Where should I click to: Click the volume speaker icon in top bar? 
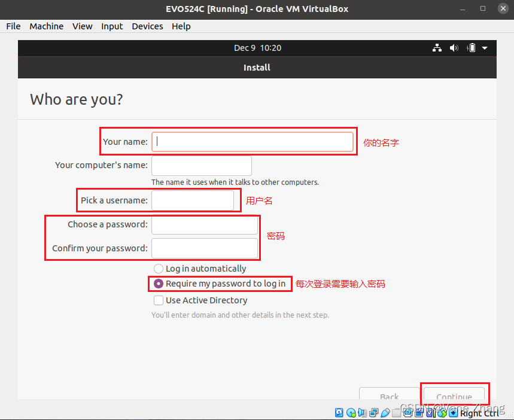[454, 48]
